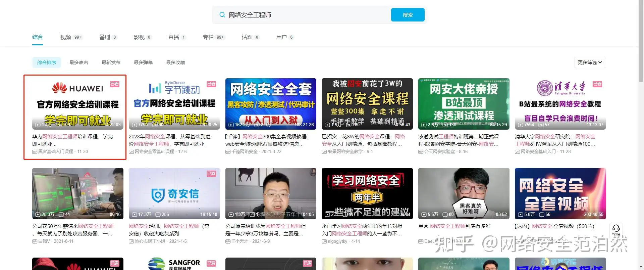The height and width of the screenshot is (270, 644).
Task: Open the hacker desk monitors video thumbnail
Action: pyautogui.click(x=78, y=193)
